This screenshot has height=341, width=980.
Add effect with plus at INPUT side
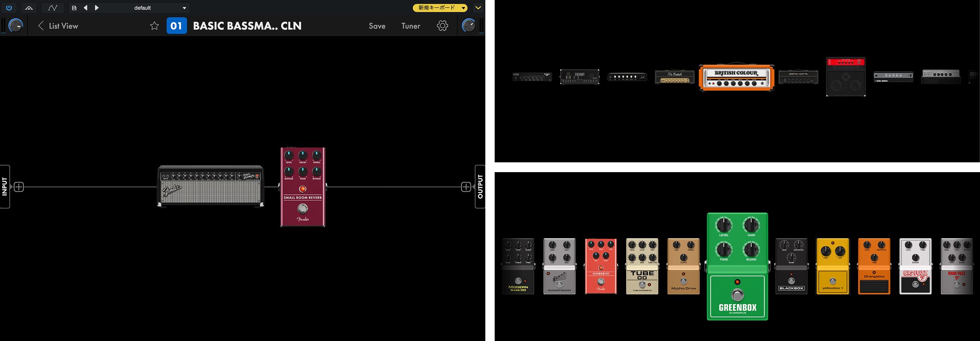(19, 187)
